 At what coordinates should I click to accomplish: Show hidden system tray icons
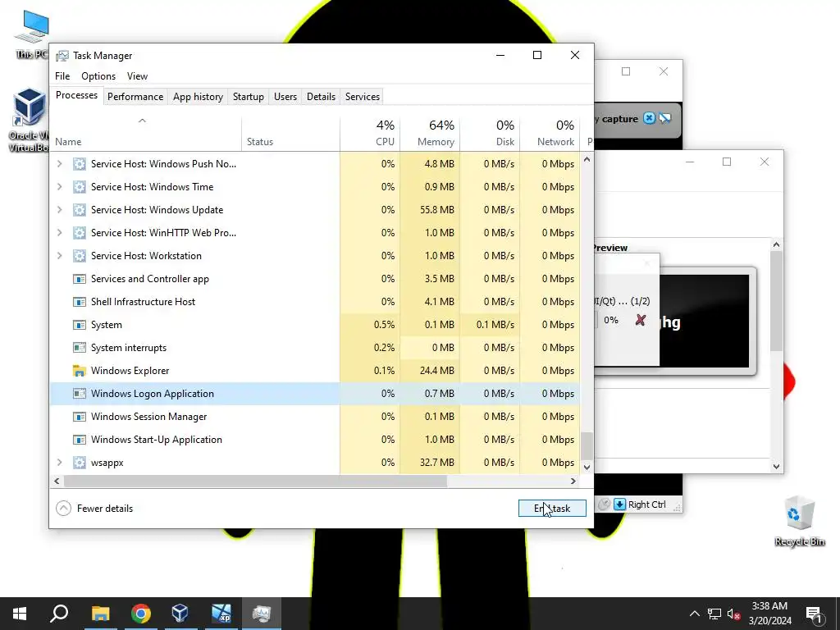pos(694,614)
